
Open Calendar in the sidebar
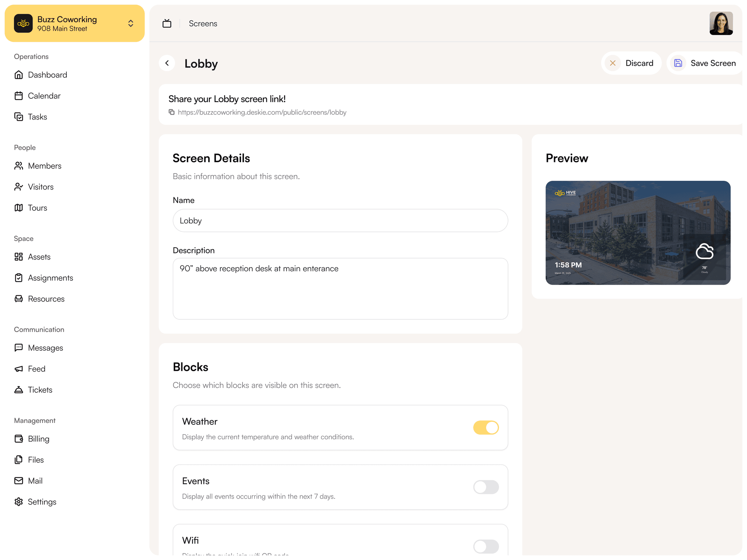pyautogui.click(x=44, y=96)
